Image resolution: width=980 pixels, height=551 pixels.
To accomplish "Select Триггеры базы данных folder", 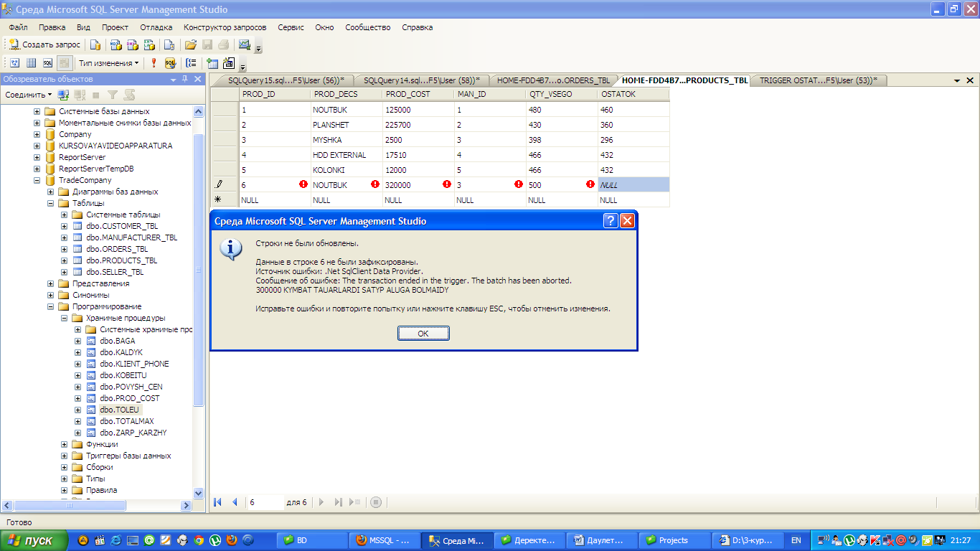I will 128,456.
